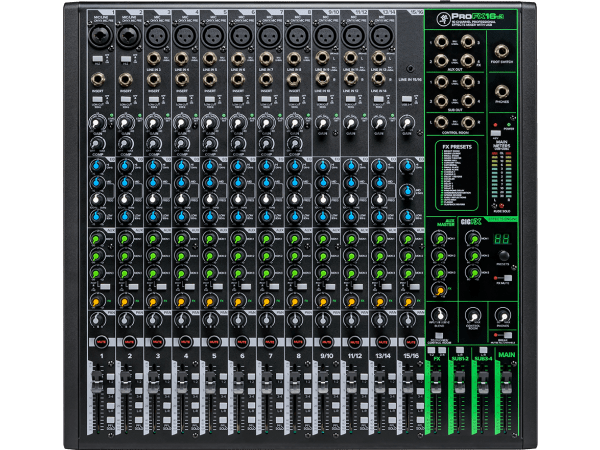This screenshot has width=600, height=450.
Task: Select the Pan knob above channel 5
Action: 210,319
